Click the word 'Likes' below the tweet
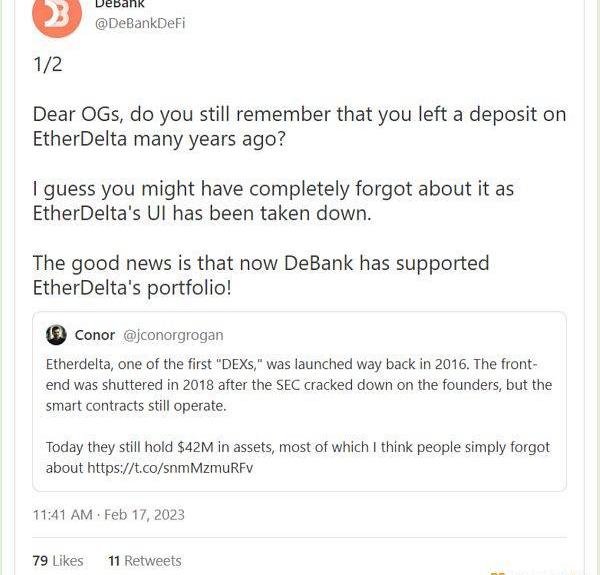600x575 pixels. point(68,561)
